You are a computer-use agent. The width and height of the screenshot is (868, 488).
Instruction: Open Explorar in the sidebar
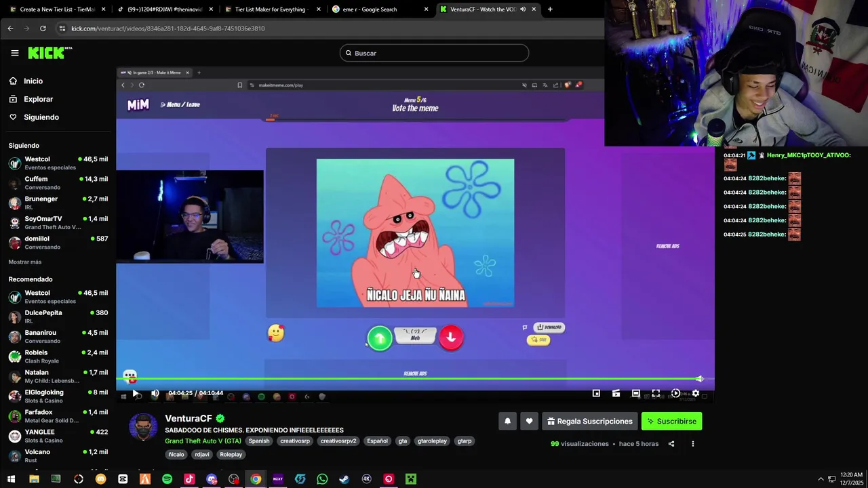click(38, 99)
